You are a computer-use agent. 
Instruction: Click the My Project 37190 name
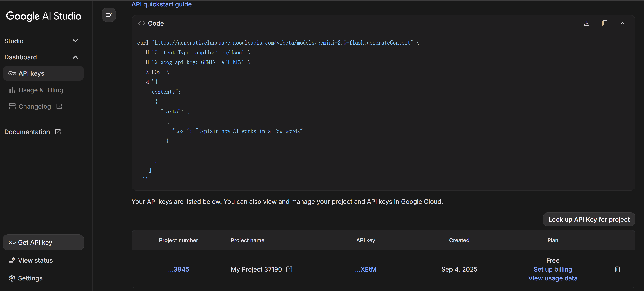point(256,269)
